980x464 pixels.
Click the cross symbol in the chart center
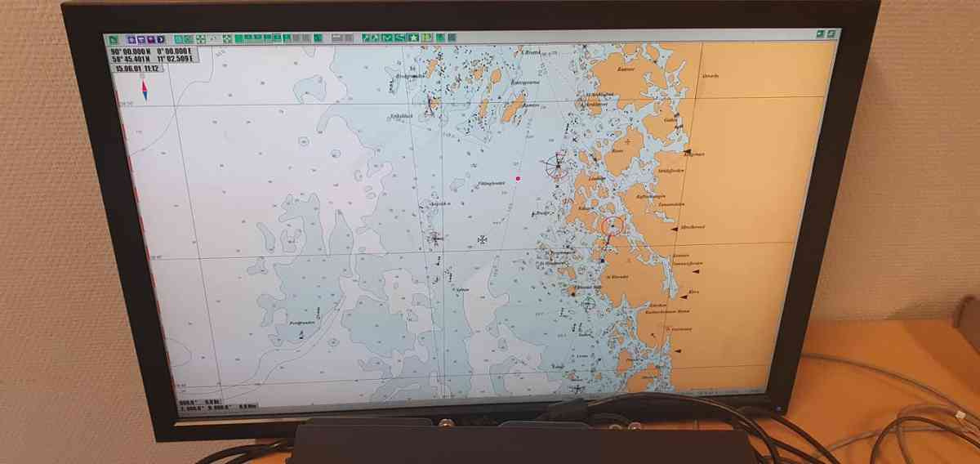pyautogui.click(x=483, y=239)
